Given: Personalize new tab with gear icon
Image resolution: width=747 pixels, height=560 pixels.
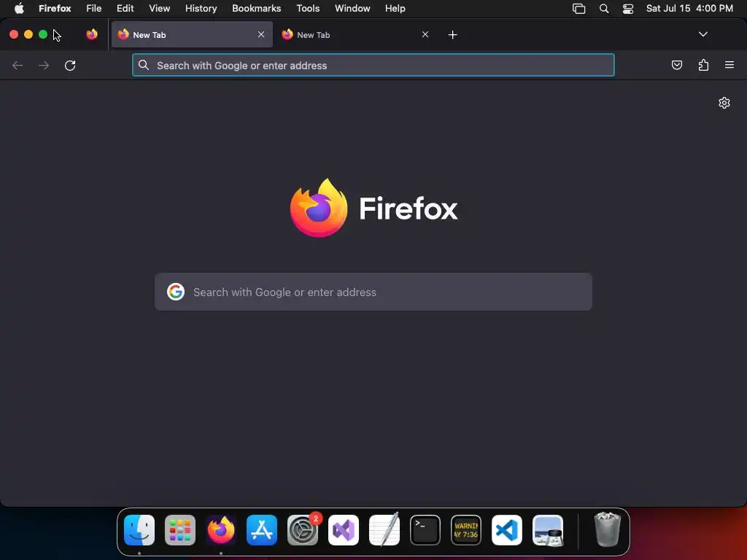Looking at the screenshot, I should (724, 103).
